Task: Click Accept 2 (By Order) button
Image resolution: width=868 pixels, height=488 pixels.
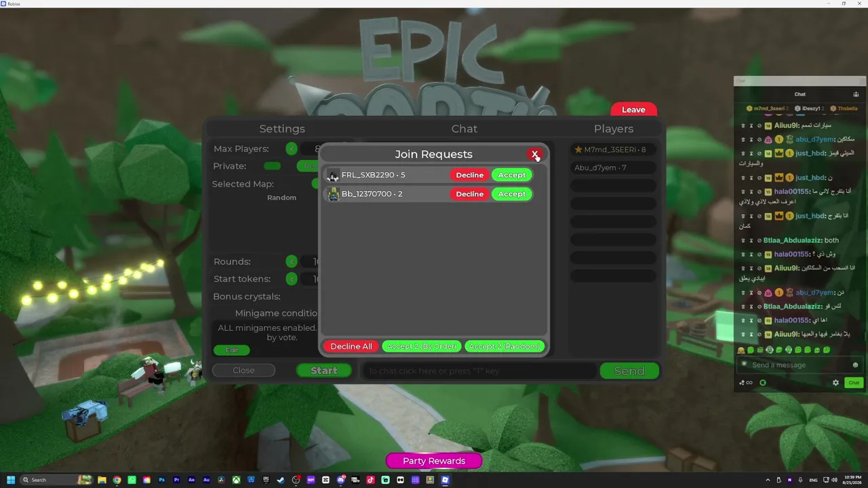Action: point(422,346)
